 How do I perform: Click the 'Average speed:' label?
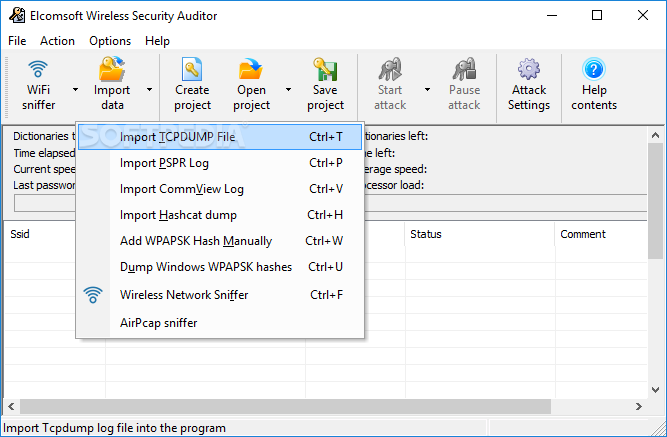click(x=396, y=169)
